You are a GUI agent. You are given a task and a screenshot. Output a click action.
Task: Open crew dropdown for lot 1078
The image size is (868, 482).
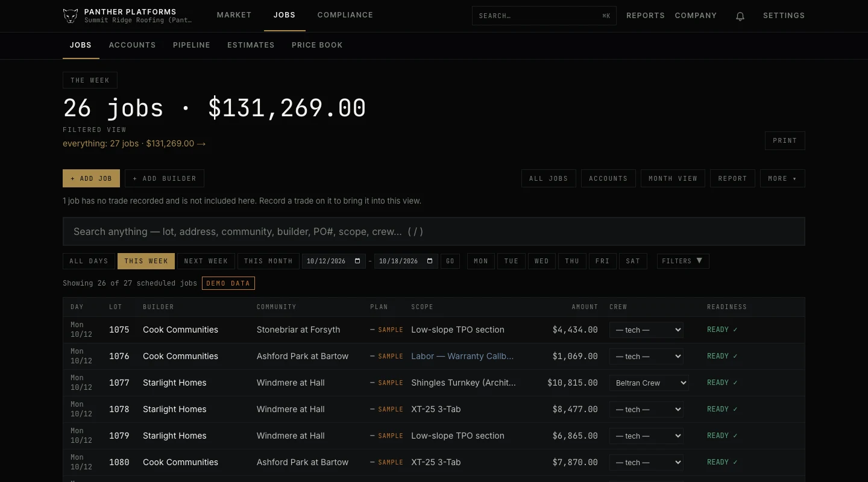point(646,409)
